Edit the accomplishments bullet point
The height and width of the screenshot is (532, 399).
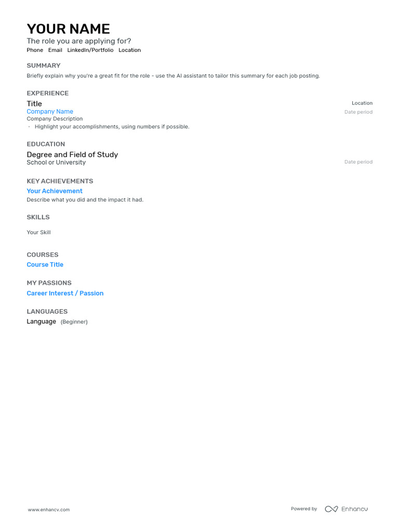pyautogui.click(x=112, y=127)
